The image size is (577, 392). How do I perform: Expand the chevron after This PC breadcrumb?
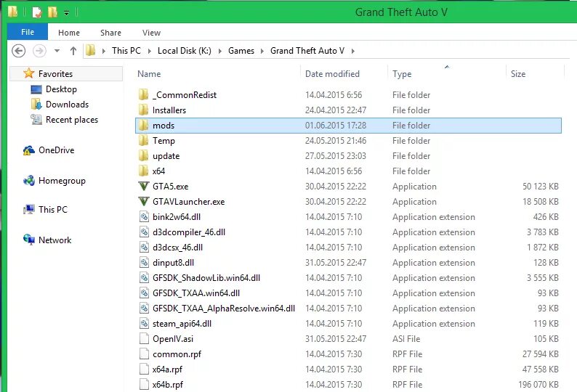(x=150, y=51)
